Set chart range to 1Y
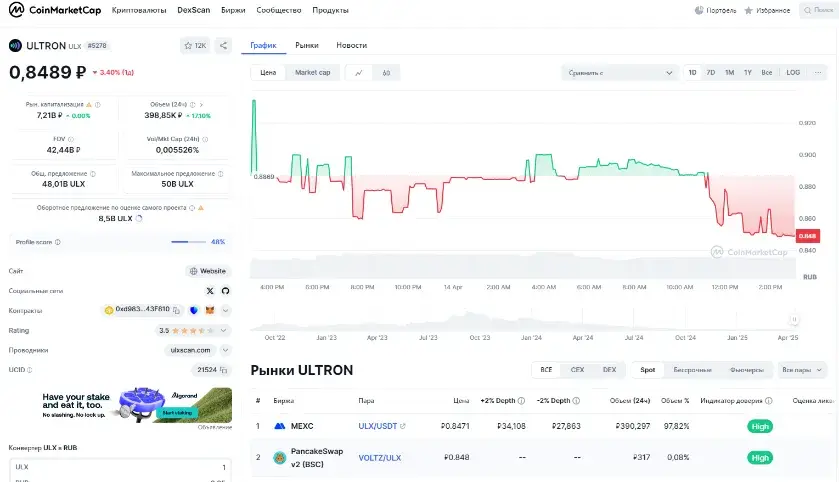The height and width of the screenshot is (482, 839). click(x=748, y=72)
